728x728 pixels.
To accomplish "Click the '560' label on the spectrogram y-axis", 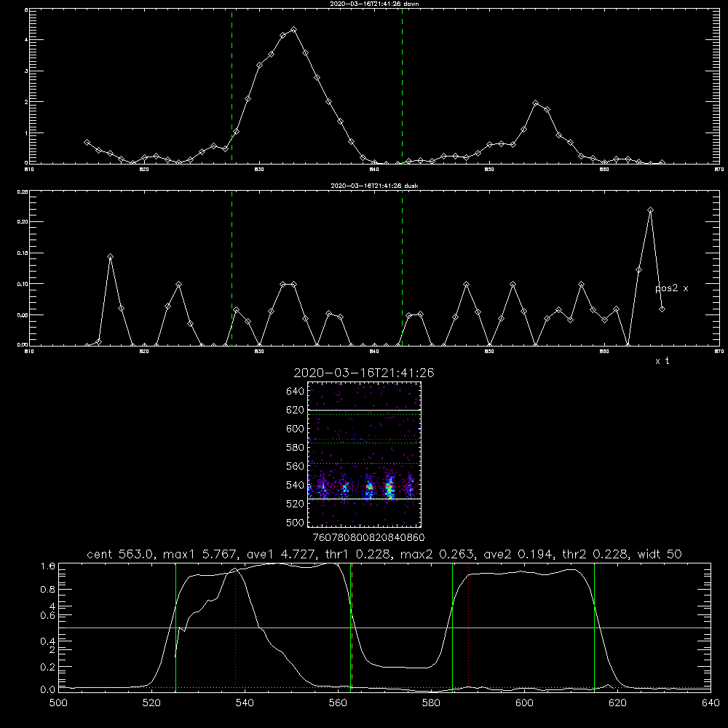I will click(296, 466).
